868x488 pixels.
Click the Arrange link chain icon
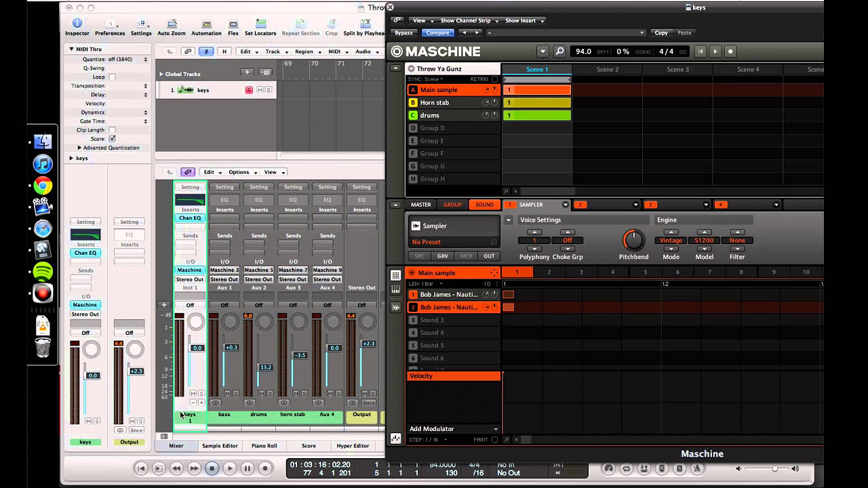tap(188, 52)
